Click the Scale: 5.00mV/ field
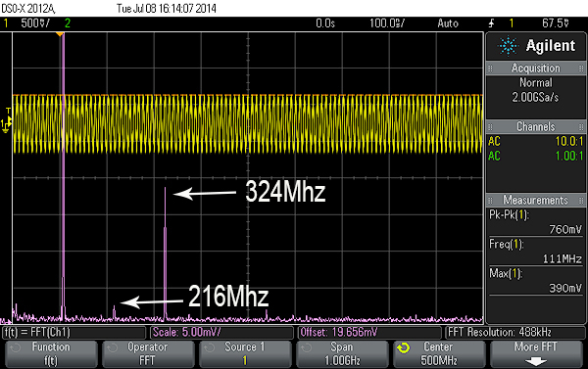The height and width of the screenshot is (369, 588). click(221, 332)
